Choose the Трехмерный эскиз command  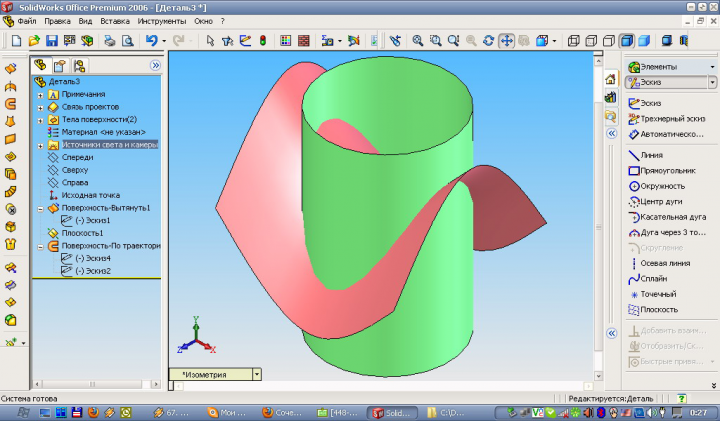(666, 119)
